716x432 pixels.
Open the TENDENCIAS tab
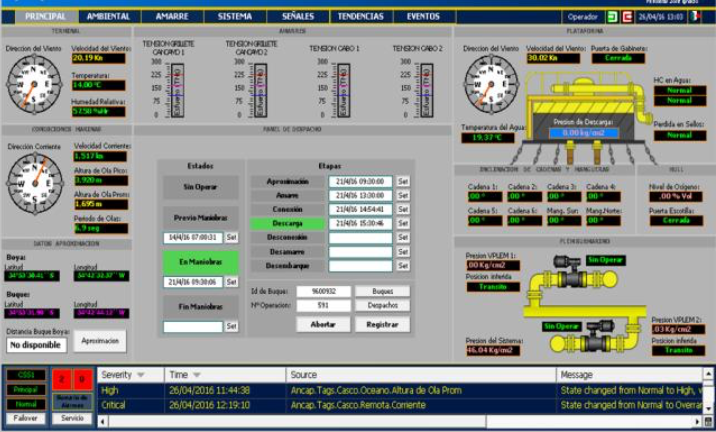pos(361,17)
